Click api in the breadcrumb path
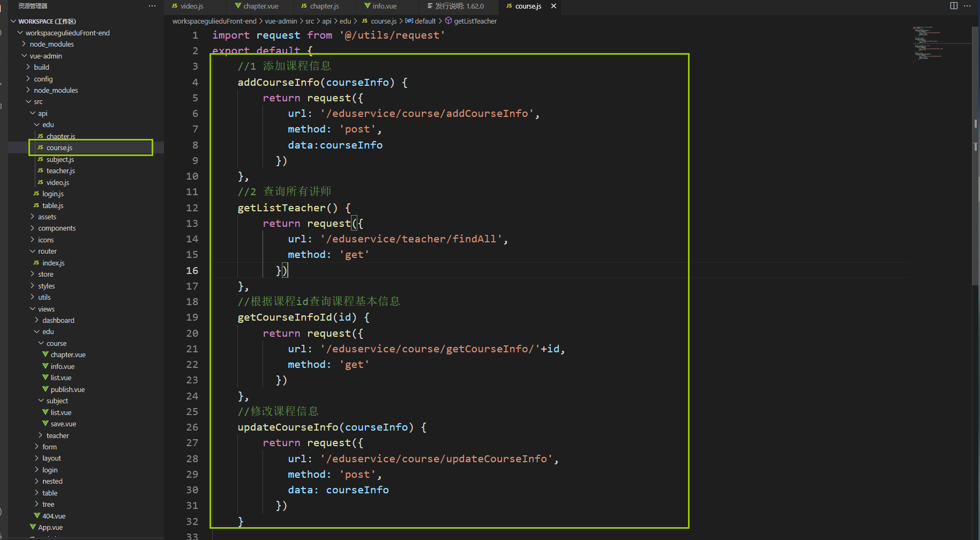 coord(327,21)
